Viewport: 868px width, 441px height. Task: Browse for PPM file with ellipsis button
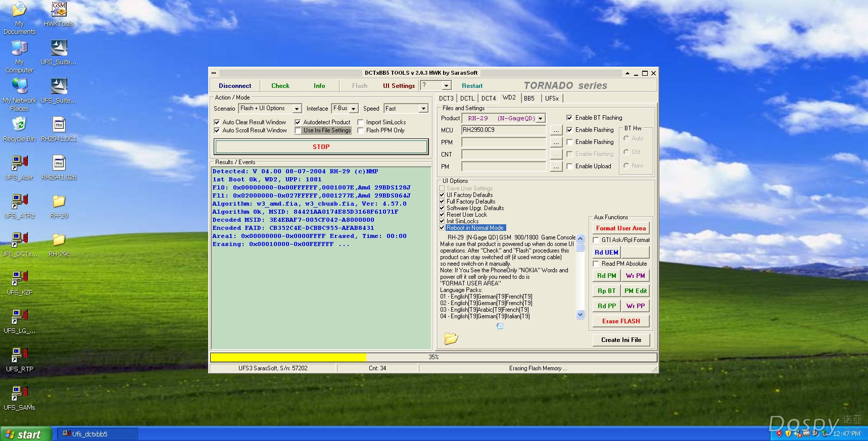click(556, 142)
